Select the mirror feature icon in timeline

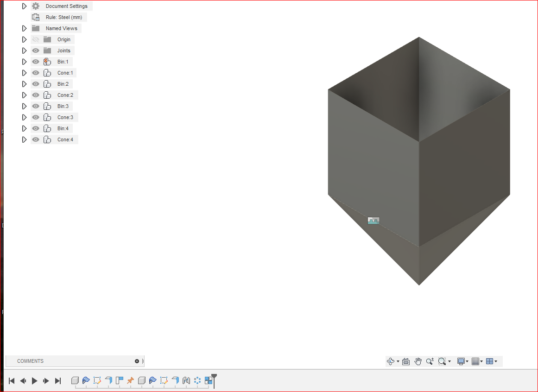[x=186, y=380]
